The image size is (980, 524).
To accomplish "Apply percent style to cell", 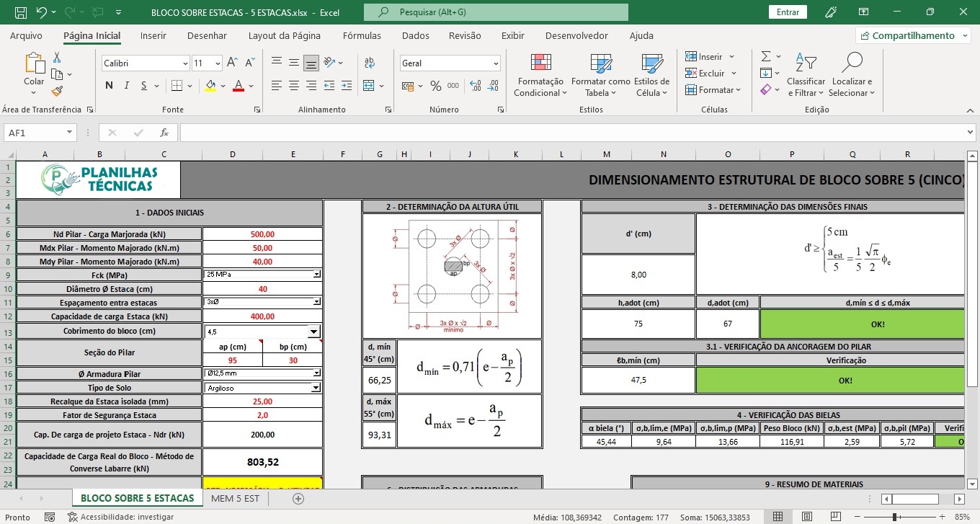I will (x=435, y=86).
